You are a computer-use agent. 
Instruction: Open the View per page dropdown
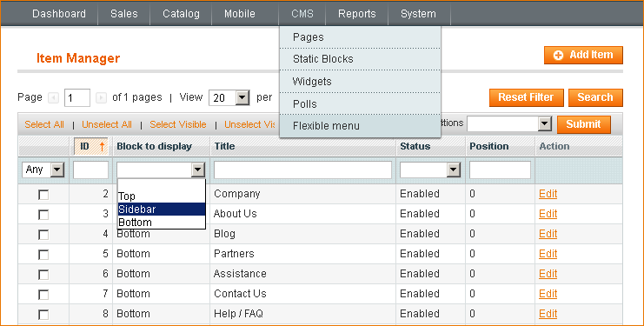[229, 97]
